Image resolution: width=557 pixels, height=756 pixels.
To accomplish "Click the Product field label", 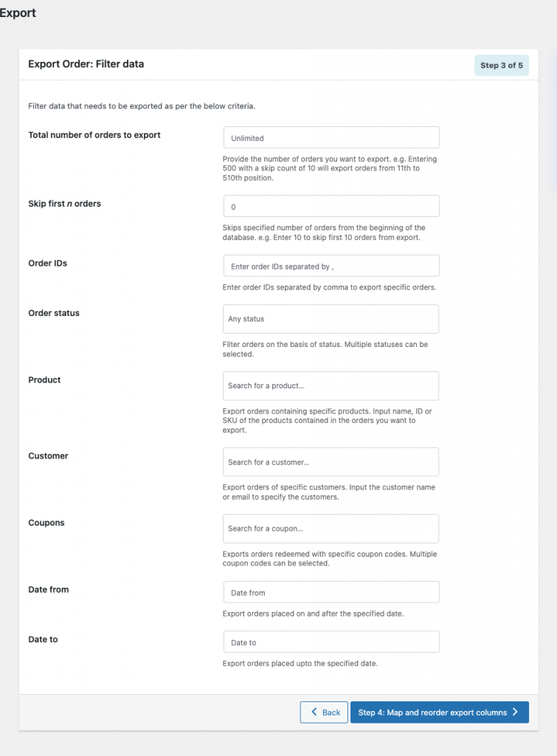I will click(x=44, y=380).
